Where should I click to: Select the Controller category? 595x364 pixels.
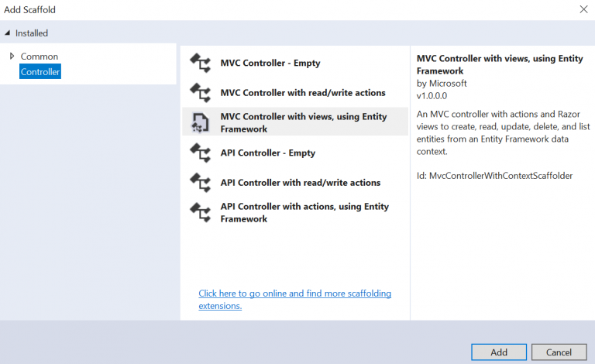pyautogui.click(x=40, y=72)
